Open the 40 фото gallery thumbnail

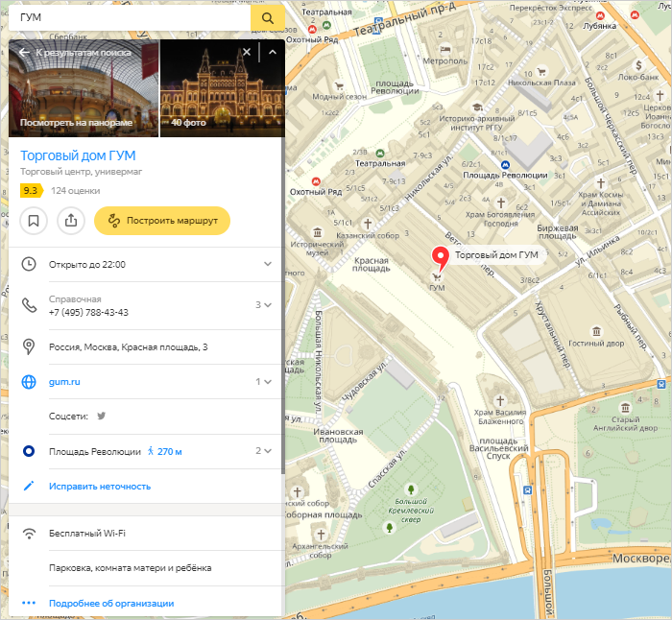[223, 88]
